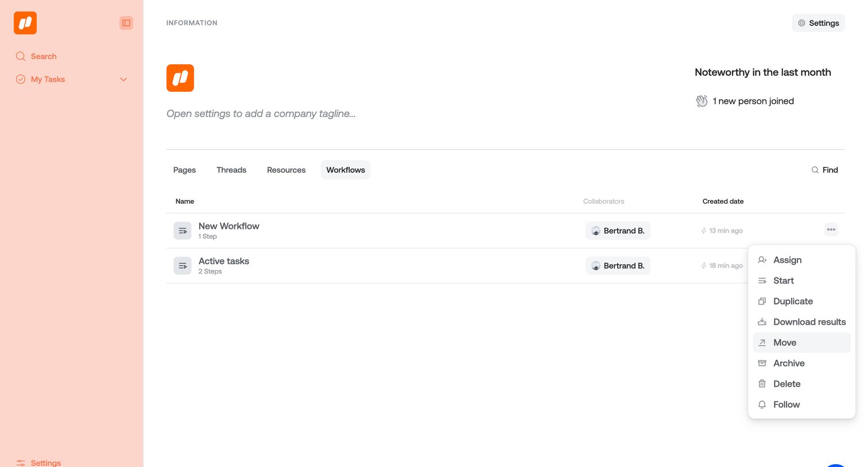Screen dimensions: 868x467
Task: Select Move in the context menu
Action: [801, 343]
